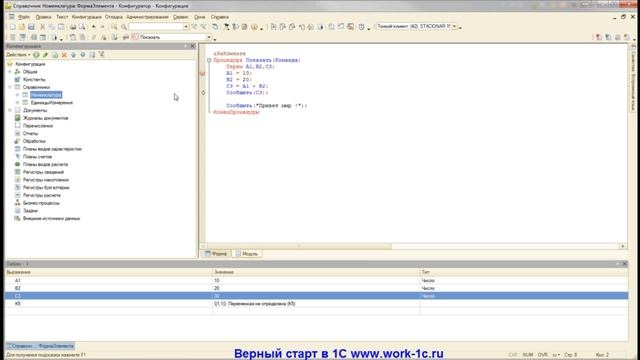
Task: Click the pencil Edit icon in configuration panel
Action: point(46,55)
